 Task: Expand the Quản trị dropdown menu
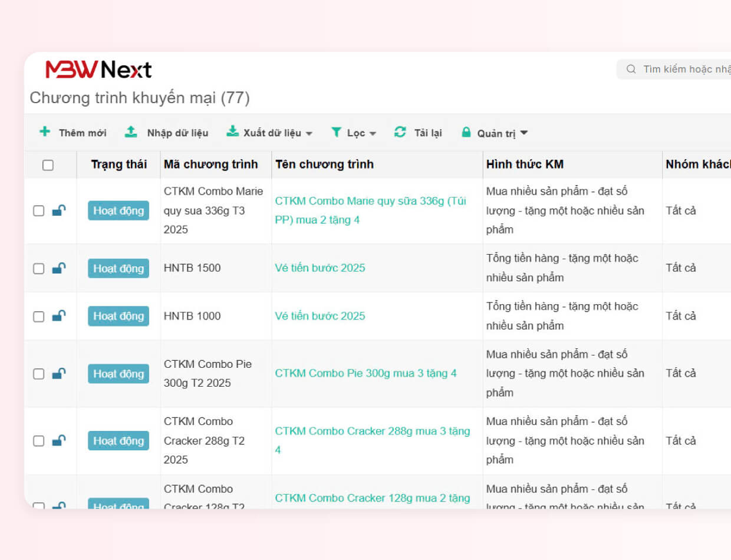(524, 133)
